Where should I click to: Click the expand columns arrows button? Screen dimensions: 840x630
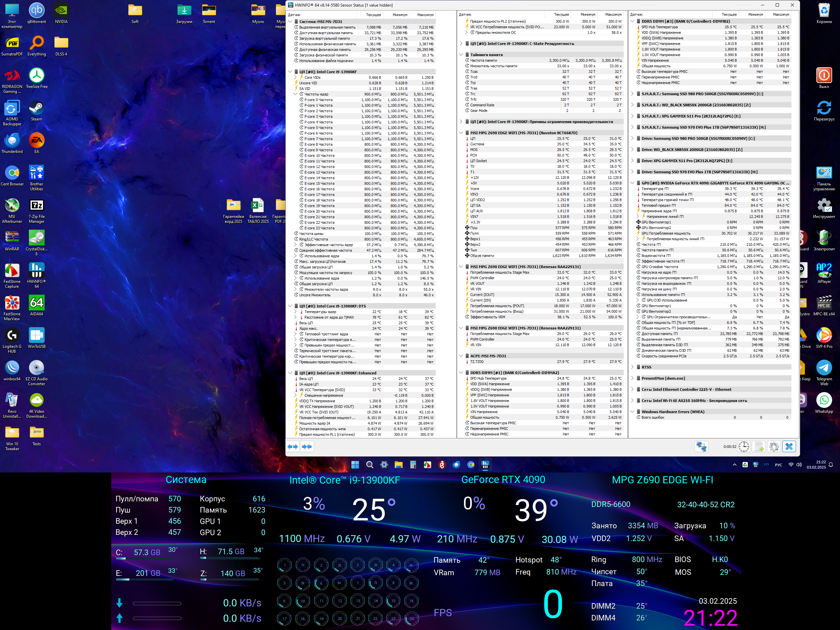tap(293, 447)
